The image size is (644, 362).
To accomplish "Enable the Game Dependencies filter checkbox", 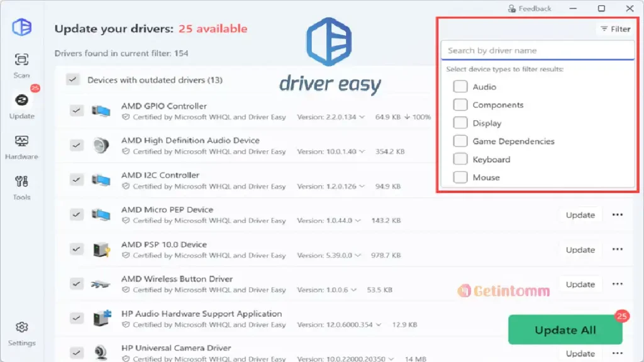I will 460,141.
